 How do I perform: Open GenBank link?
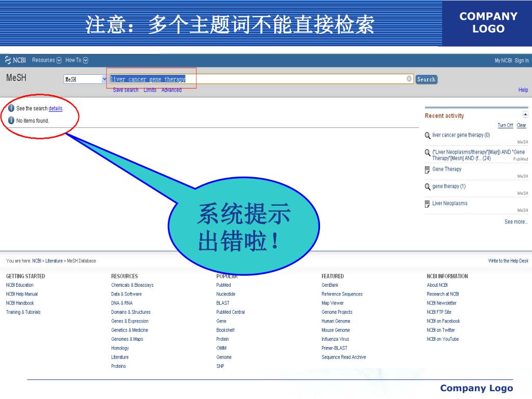click(x=330, y=285)
